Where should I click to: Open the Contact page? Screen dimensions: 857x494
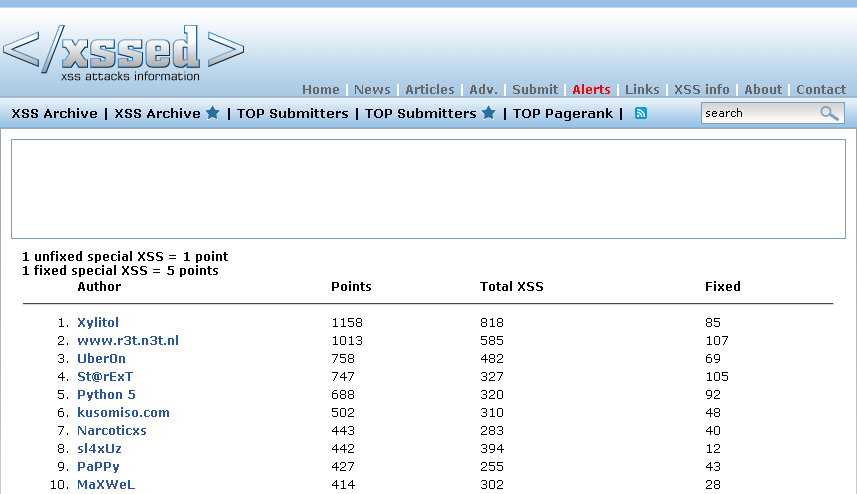point(821,90)
